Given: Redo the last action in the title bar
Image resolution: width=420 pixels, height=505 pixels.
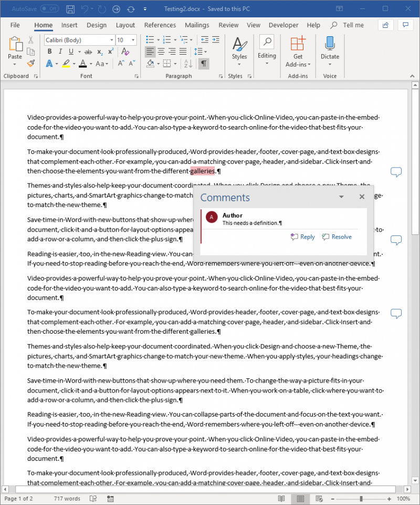Looking at the screenshot, I should click(x=102, y=9).
